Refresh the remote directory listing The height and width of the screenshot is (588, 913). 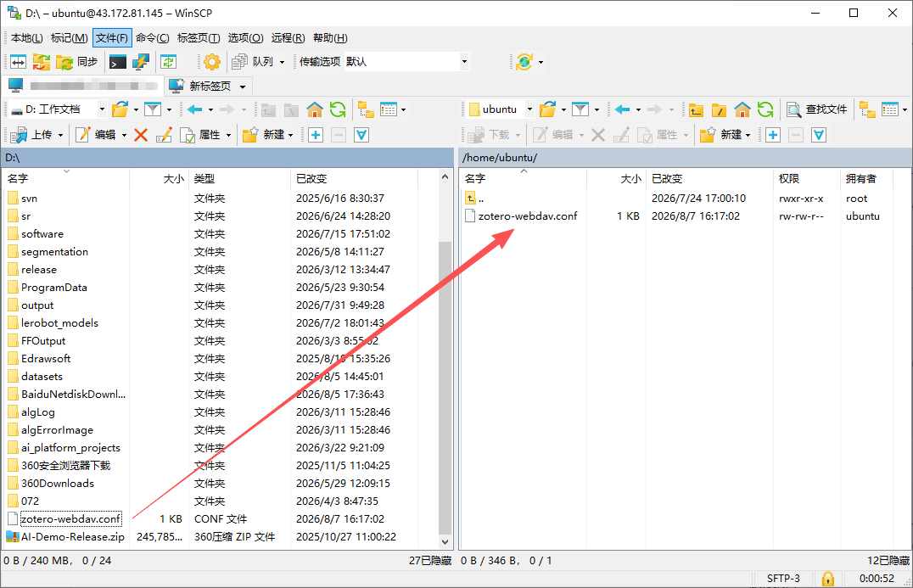(x=765, y=109)
